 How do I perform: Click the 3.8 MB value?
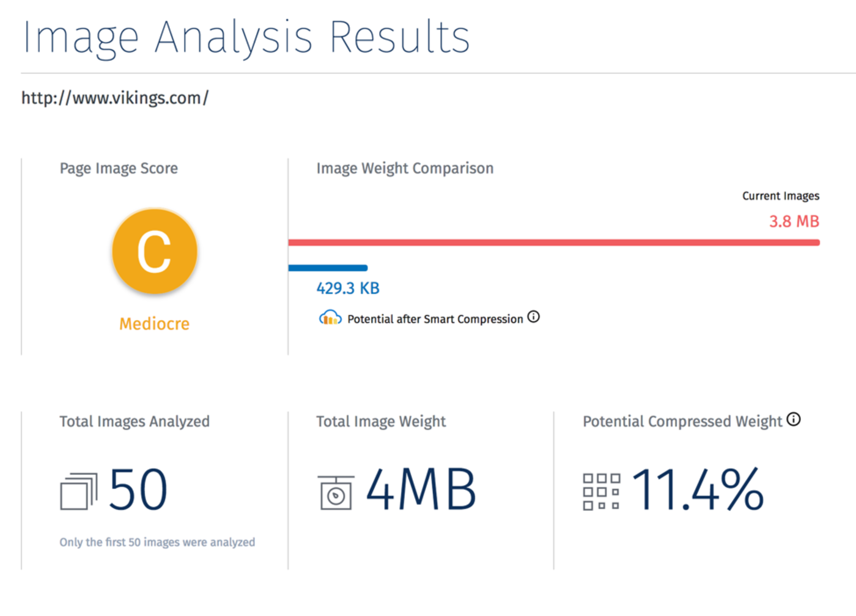794,221
